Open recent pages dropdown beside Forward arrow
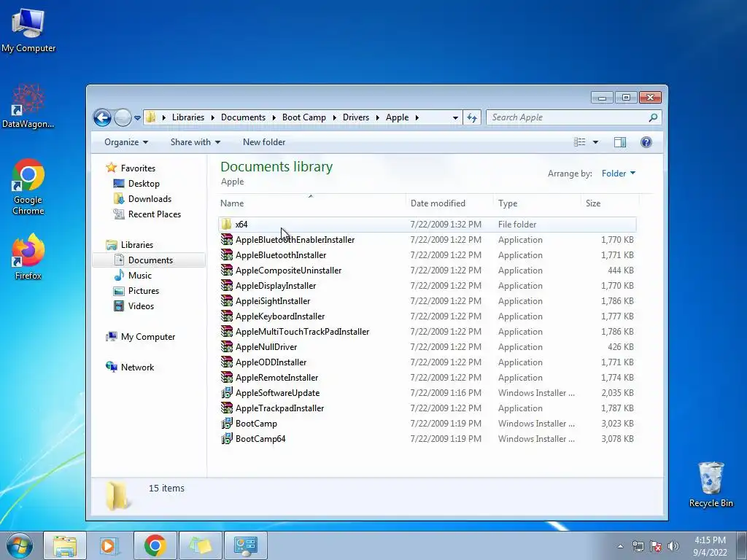 137,117
